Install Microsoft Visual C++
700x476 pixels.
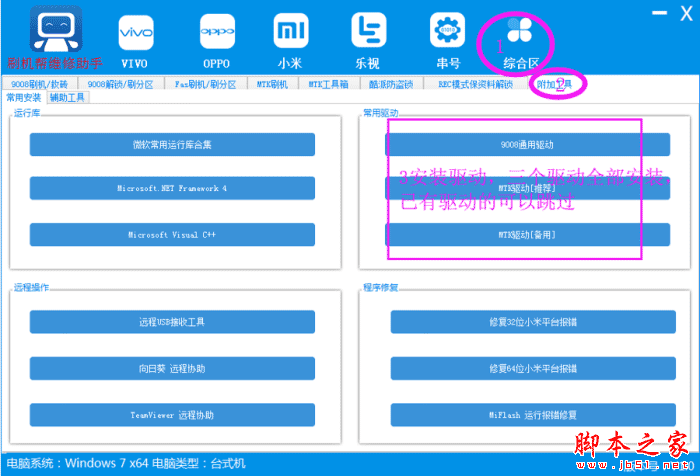pos(172,234)
